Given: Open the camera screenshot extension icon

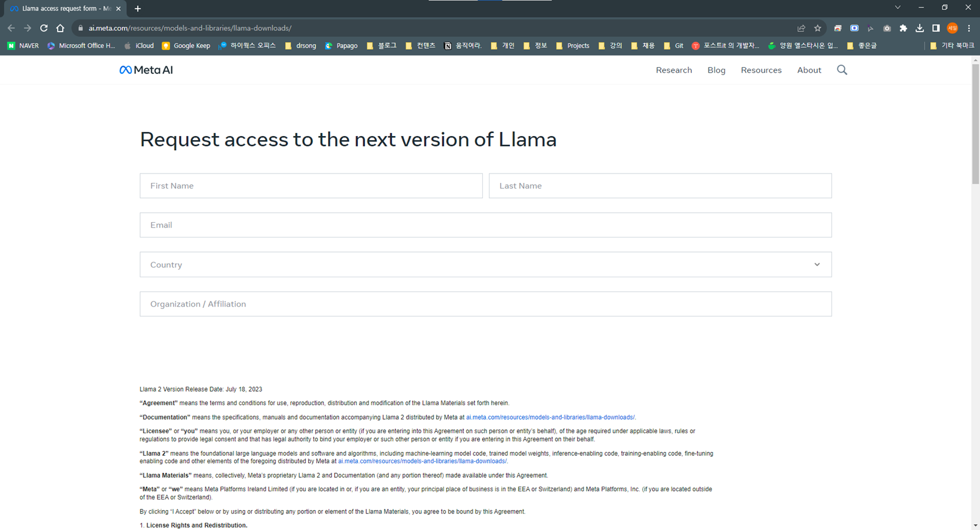Looking at the screenshot, I should coord(887,28).
